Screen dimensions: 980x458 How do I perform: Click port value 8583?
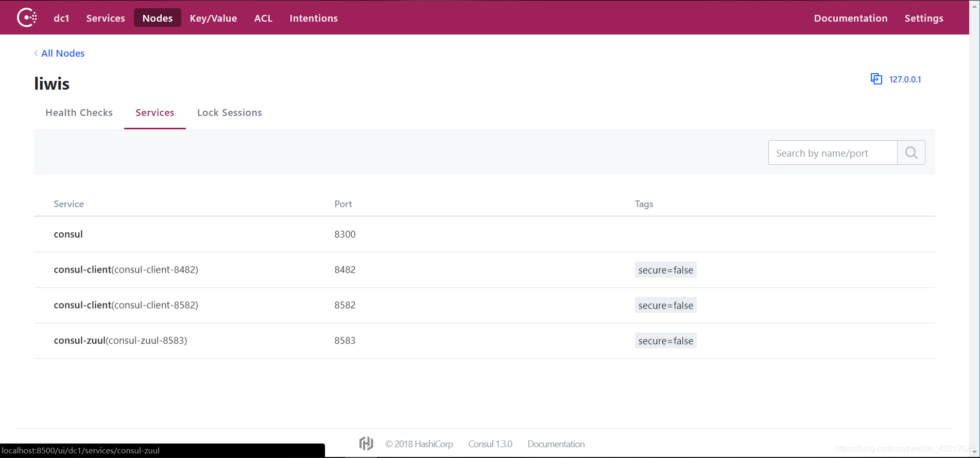(x=345, y=341)
